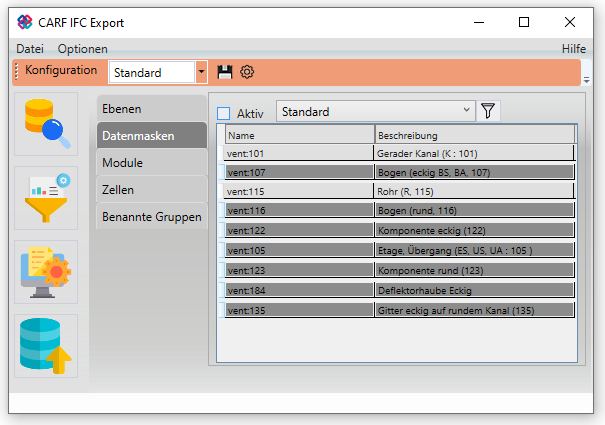The image size is (605, 425).
Task: Open the Zellen tab
Action: point(152,190)
